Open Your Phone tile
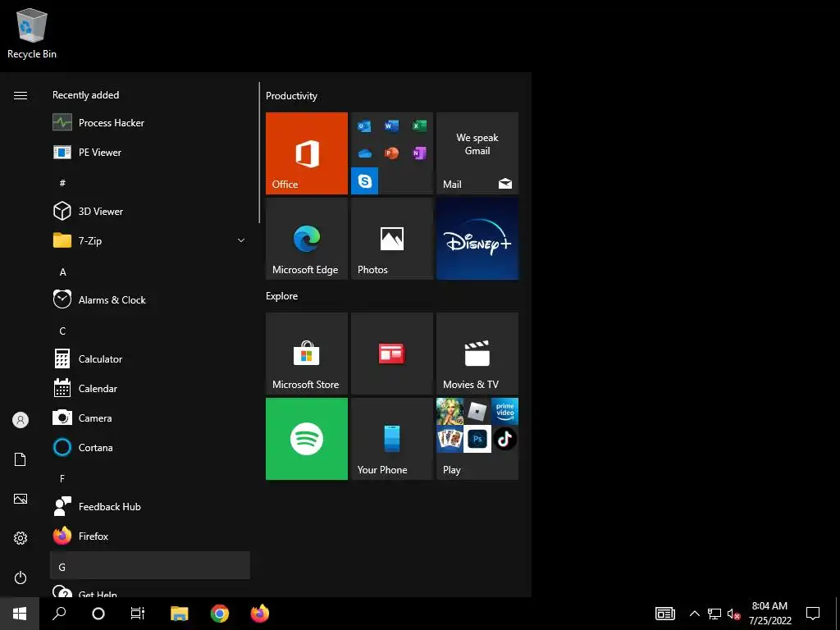This screenshot has height=630, width=840. (391, 439)
